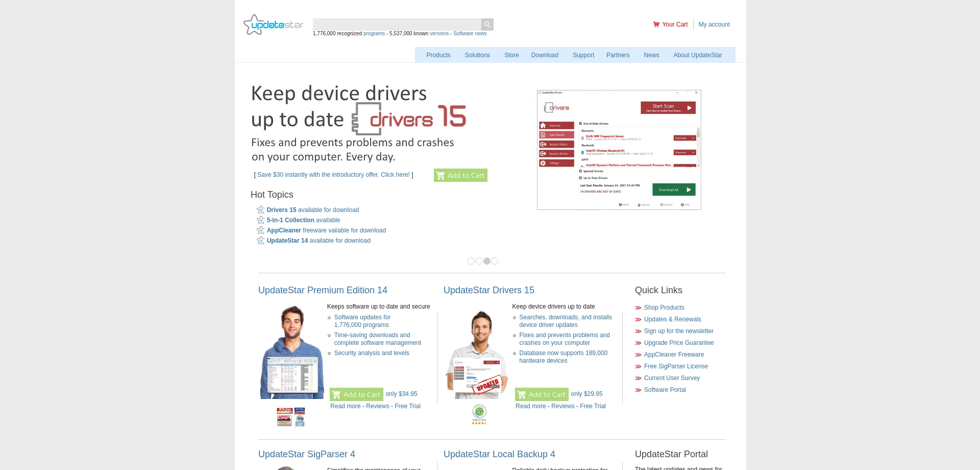Click red arrows icon beside Software Portal

pos(638,390)
